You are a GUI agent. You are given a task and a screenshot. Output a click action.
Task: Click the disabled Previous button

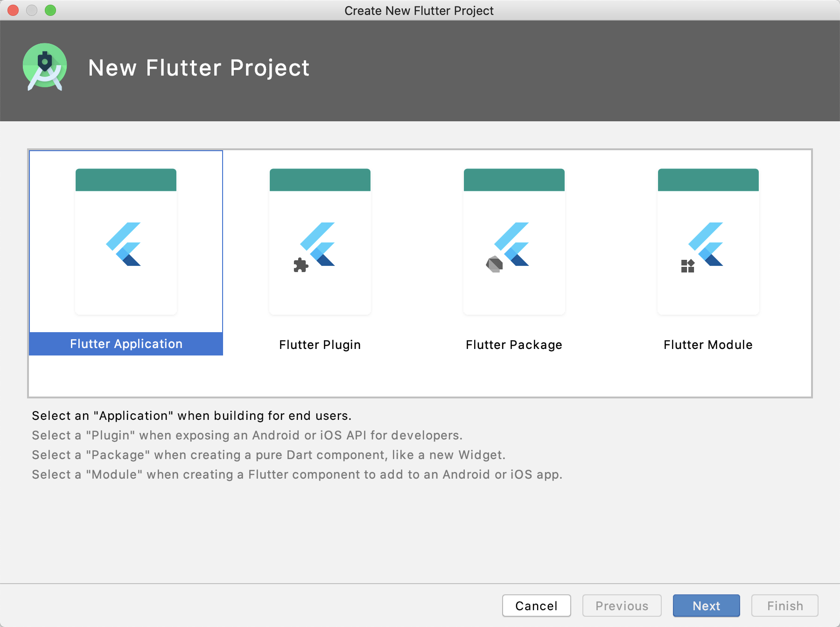coord(622,606)
